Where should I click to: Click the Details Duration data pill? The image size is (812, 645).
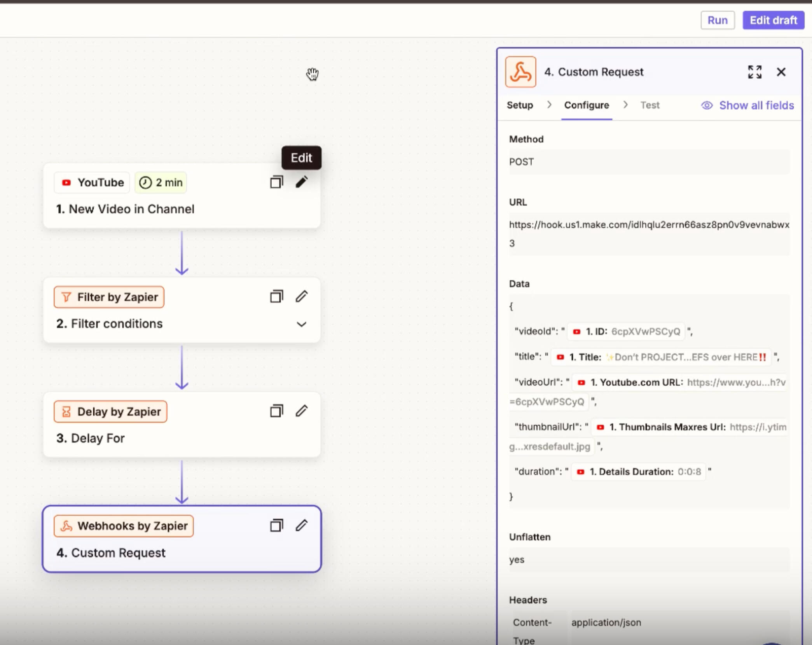[x=638, y=472]
